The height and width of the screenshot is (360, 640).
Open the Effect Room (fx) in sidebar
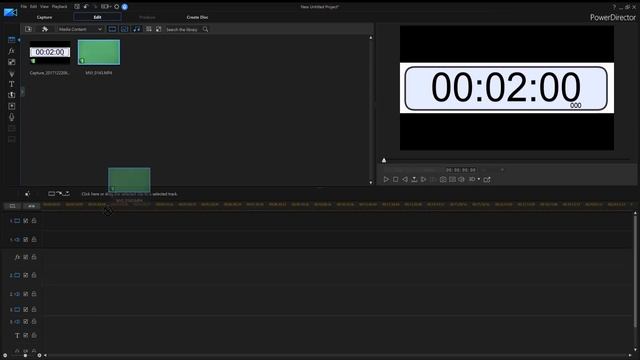11,51
